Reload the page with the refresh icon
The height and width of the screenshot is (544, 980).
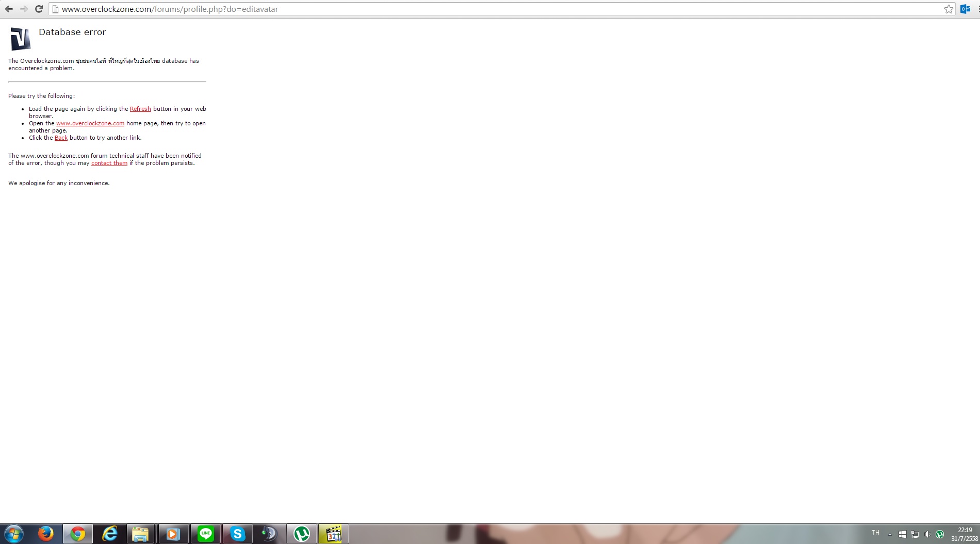[39, 9]
